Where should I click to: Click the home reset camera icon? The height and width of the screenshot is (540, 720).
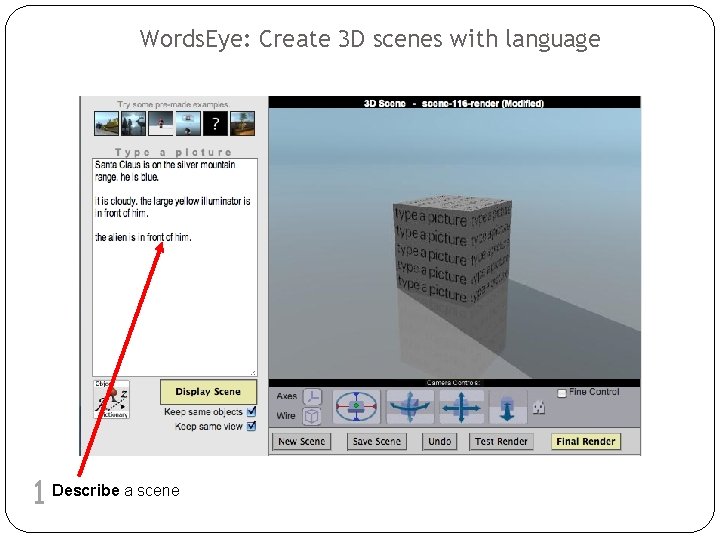coord(539,407)
